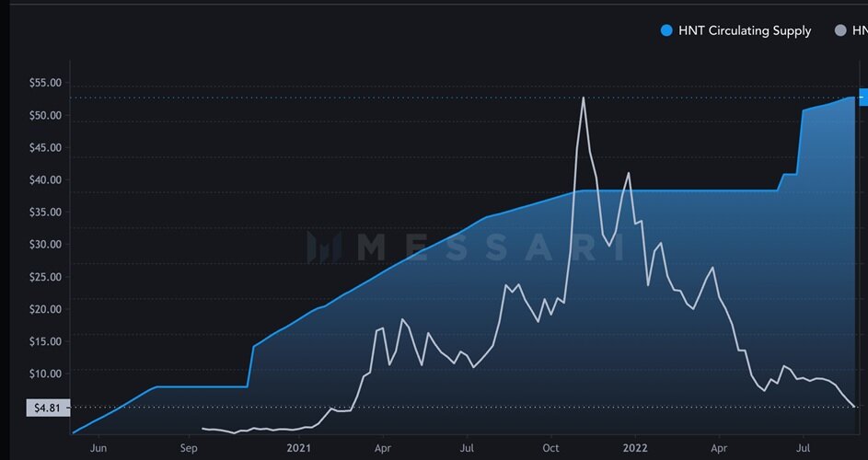868x460 pixels.
Task: Click the $20.00 label on the price axis
Action: click(x=45, y=309)
